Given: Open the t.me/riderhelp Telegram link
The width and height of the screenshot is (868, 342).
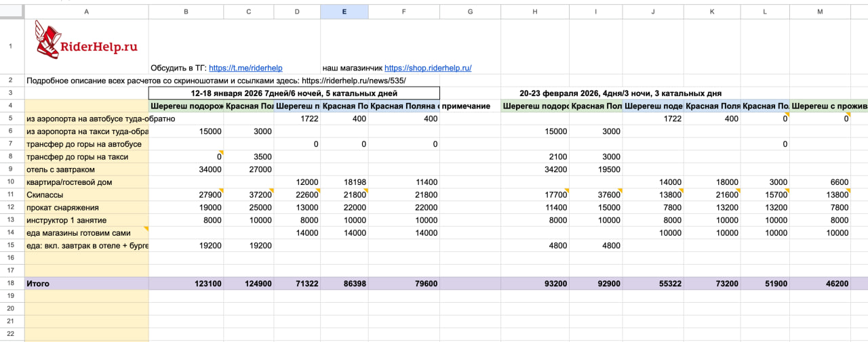Looking at the screenshot, I should 245,68.
